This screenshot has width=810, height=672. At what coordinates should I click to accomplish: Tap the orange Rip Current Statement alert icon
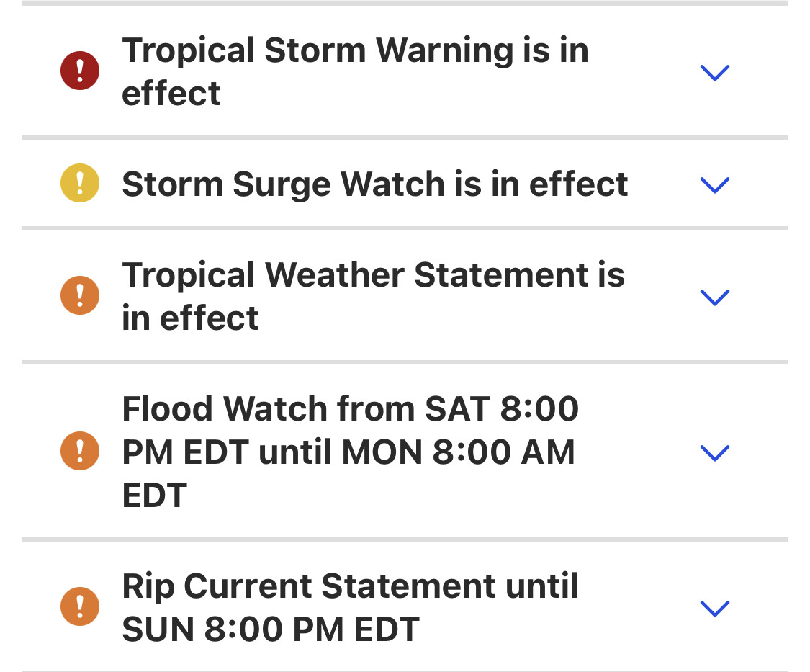(x=79, y=606)
